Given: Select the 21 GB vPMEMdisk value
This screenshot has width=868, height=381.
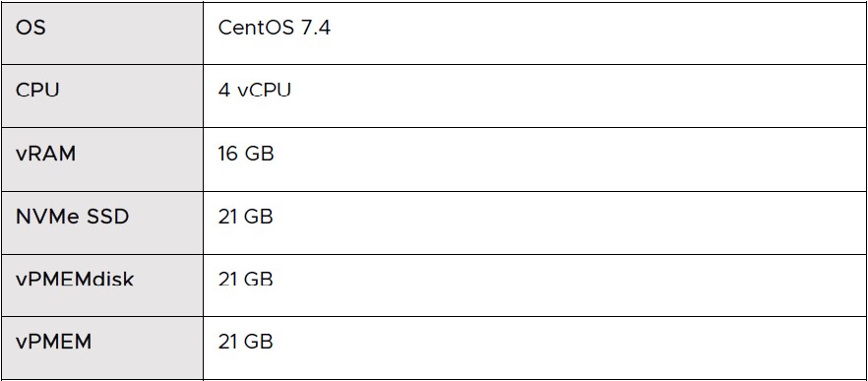Looking at the screenshot, I should pos(245,280).
